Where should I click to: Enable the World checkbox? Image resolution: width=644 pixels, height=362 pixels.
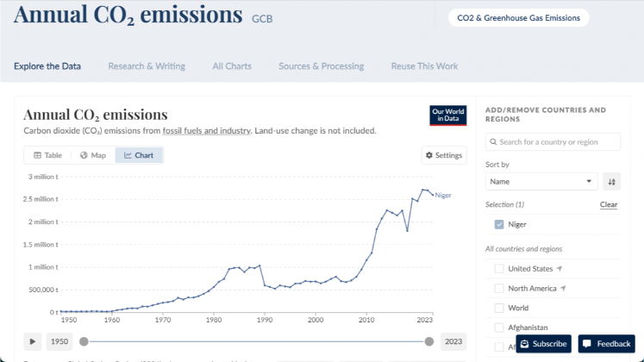499,308
